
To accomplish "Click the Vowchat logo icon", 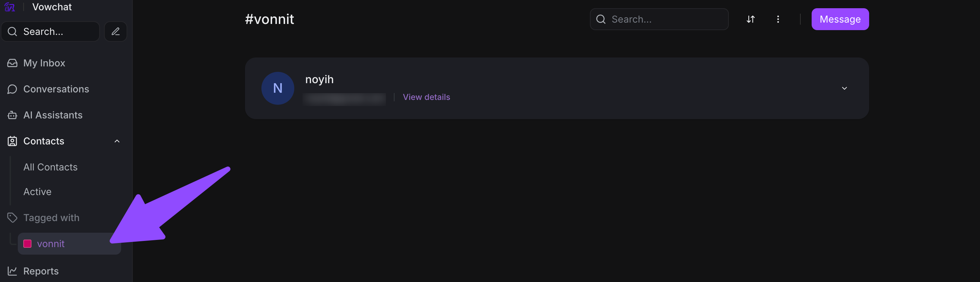I will click(x=10, y=7).
